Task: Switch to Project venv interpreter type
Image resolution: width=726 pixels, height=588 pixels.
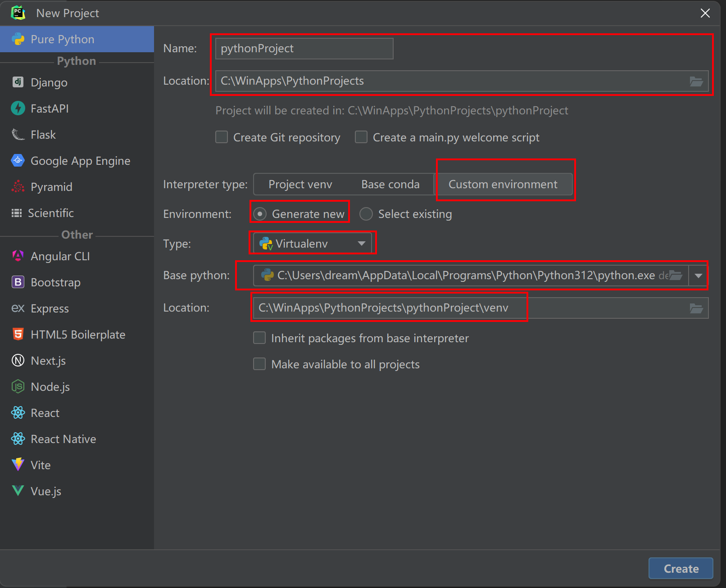Action: point(300,184)
